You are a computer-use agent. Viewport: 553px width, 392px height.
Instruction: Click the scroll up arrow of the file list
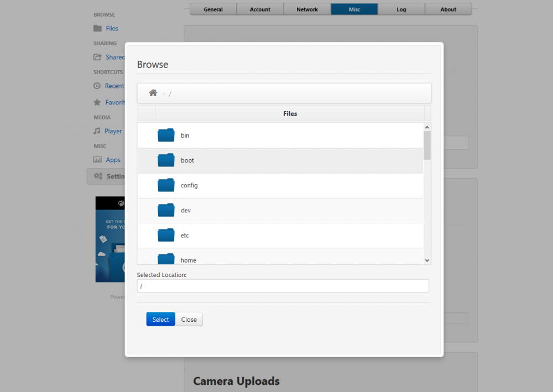(427, 127)
